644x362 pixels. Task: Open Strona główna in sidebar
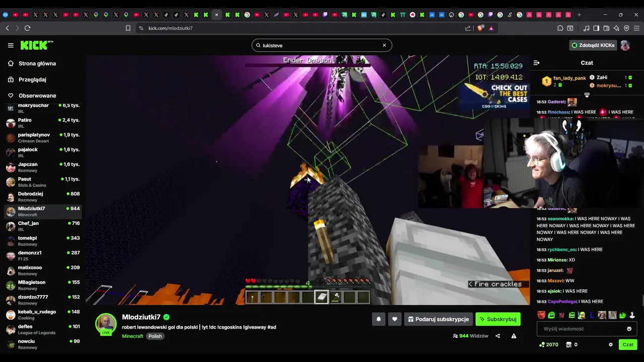pos(37,63)
